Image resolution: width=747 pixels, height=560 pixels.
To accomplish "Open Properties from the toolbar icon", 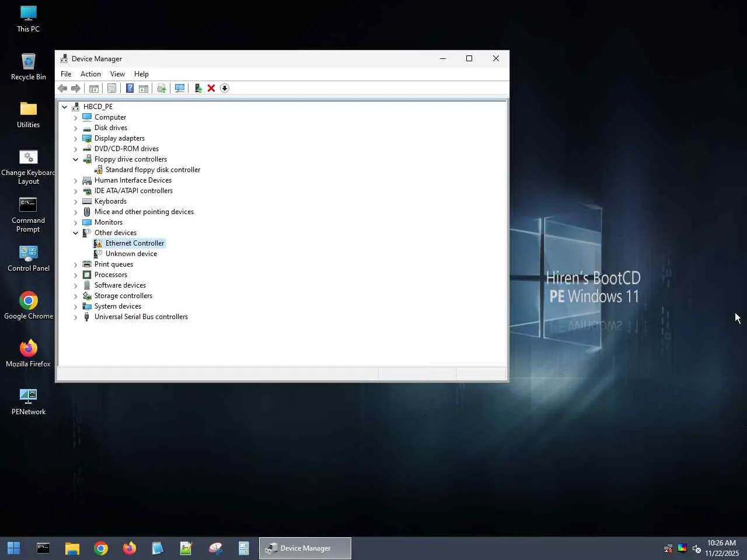I will [111, 88].
